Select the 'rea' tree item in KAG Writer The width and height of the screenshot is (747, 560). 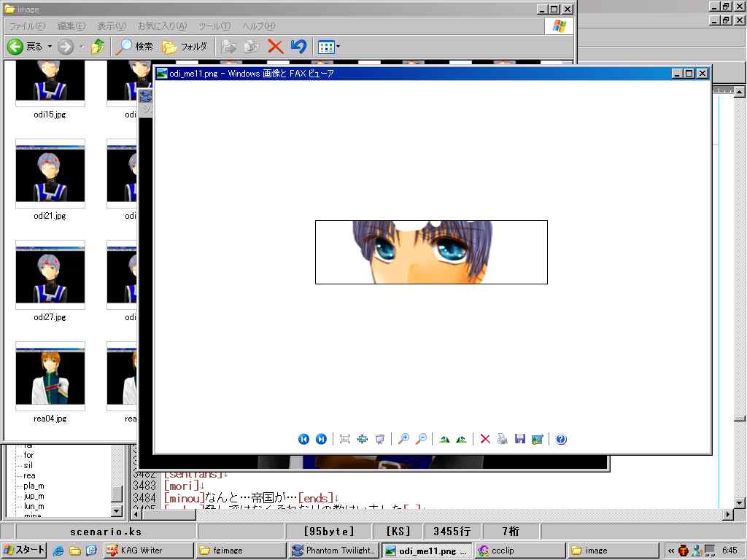pyautogui.click(x=29, y=475)
